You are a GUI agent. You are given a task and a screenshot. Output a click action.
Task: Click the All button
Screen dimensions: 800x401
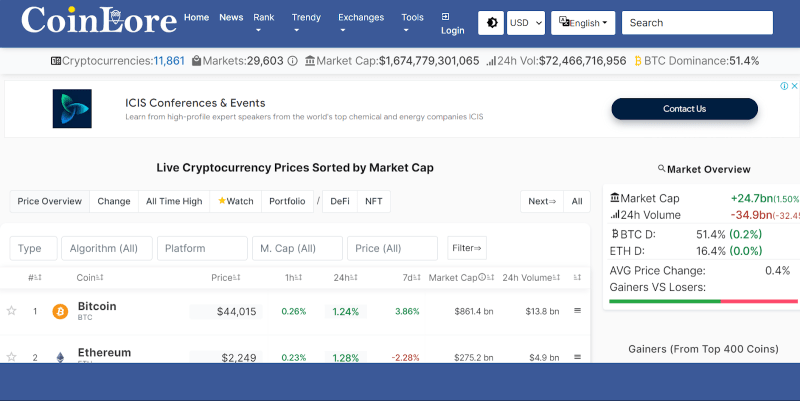pos(577,202)
